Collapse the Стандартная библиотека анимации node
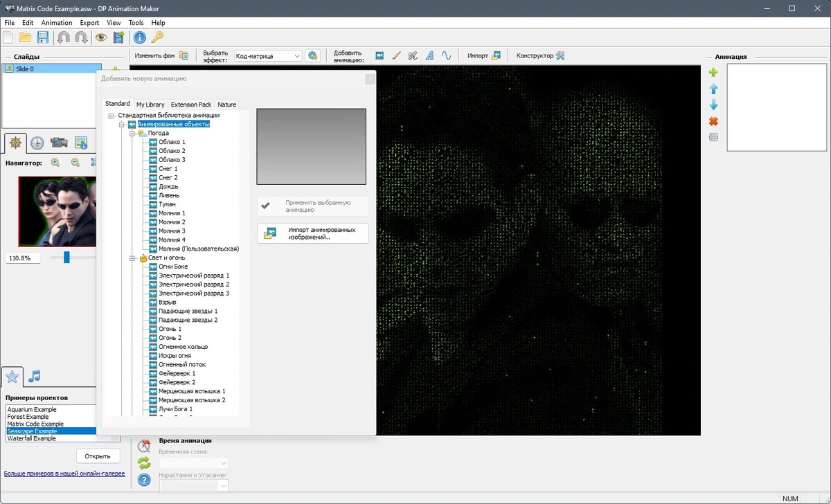This screenshot has width=831, height=504. [112, 116]
